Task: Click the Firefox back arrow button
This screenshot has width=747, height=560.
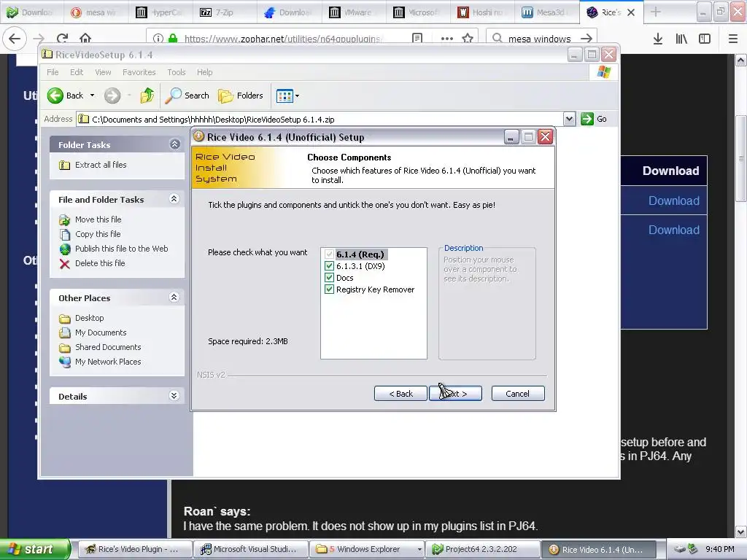Action: coord(15,38)
